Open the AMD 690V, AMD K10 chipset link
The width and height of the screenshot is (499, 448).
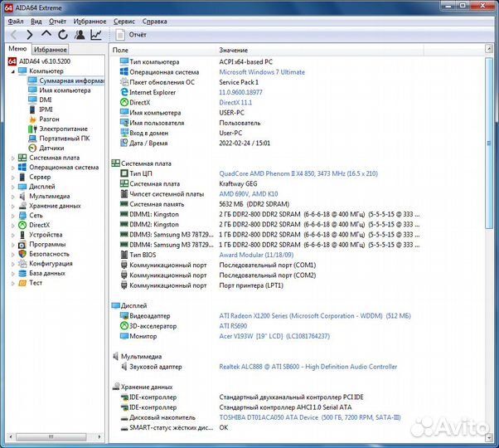point(249,194)
